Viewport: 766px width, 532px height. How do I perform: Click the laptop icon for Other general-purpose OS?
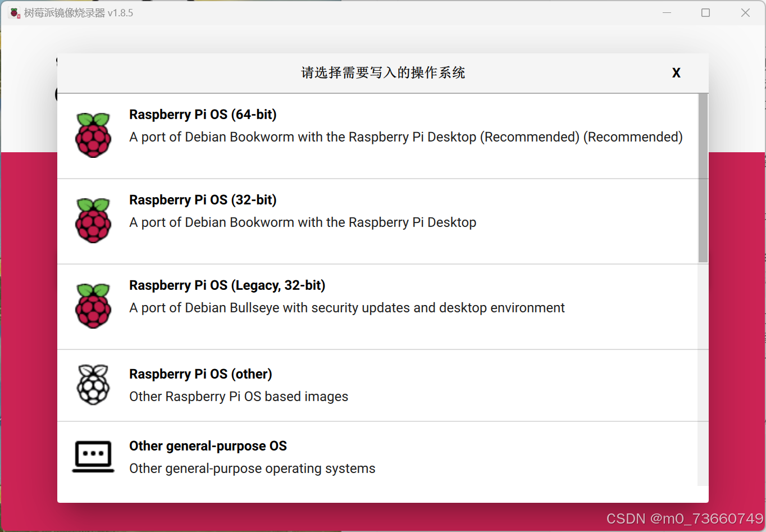point(93,457)
